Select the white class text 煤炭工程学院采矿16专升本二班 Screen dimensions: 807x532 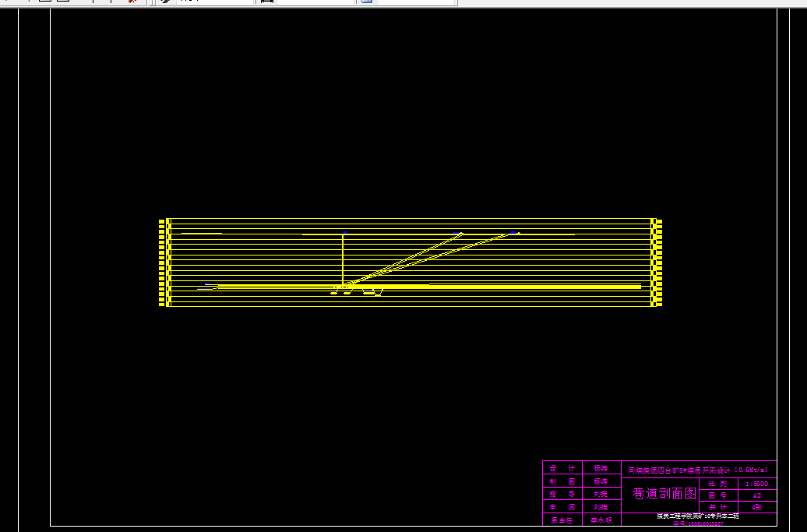[698, 516]
